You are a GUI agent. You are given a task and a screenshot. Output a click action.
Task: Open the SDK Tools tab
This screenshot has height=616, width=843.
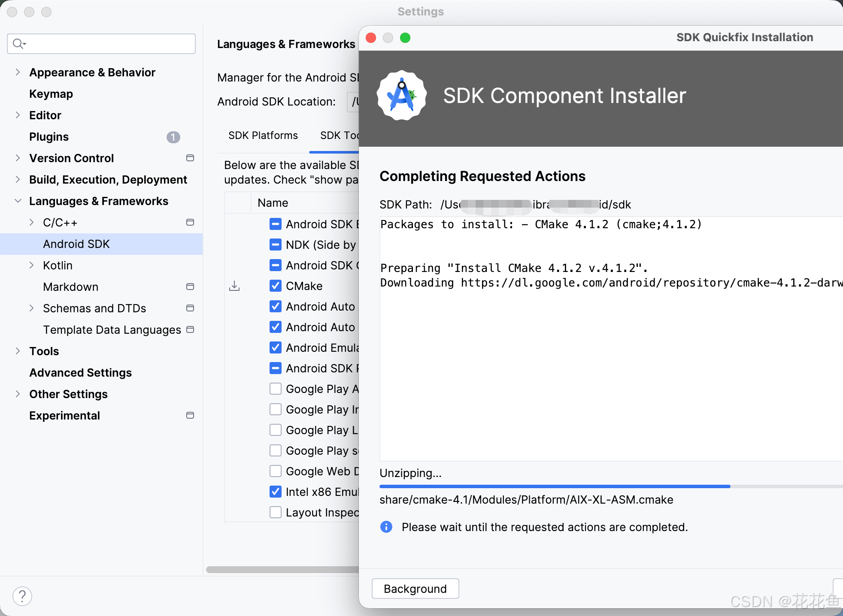click(339, 136)
